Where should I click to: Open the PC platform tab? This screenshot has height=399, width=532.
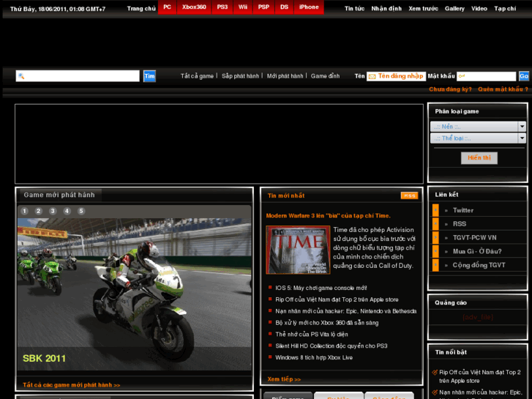(168, 7)
